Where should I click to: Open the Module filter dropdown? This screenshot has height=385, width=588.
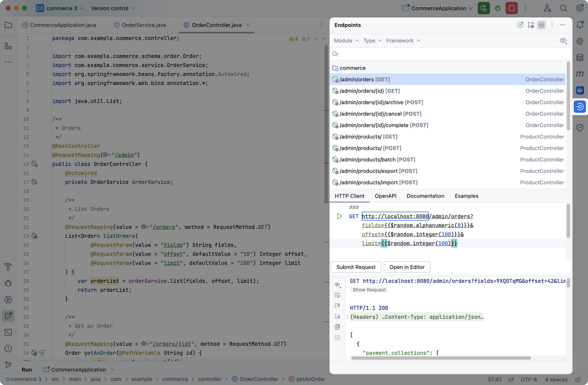[x=346, y=41]
